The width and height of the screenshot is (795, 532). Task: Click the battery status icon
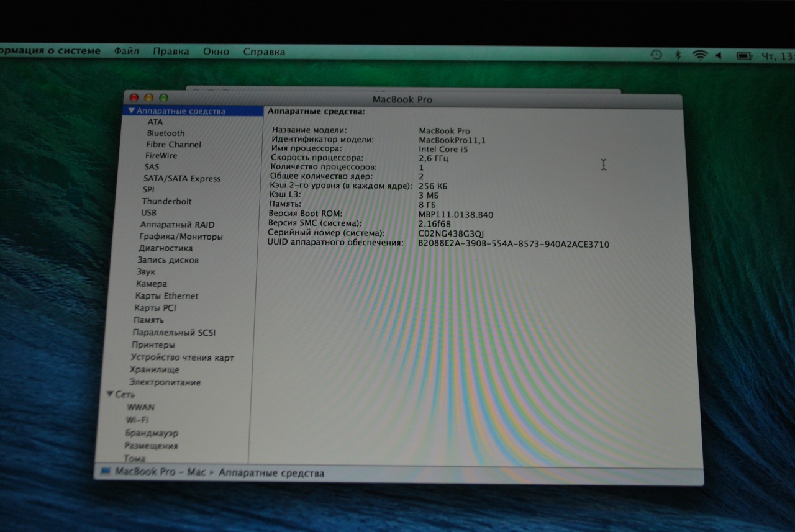743,56
